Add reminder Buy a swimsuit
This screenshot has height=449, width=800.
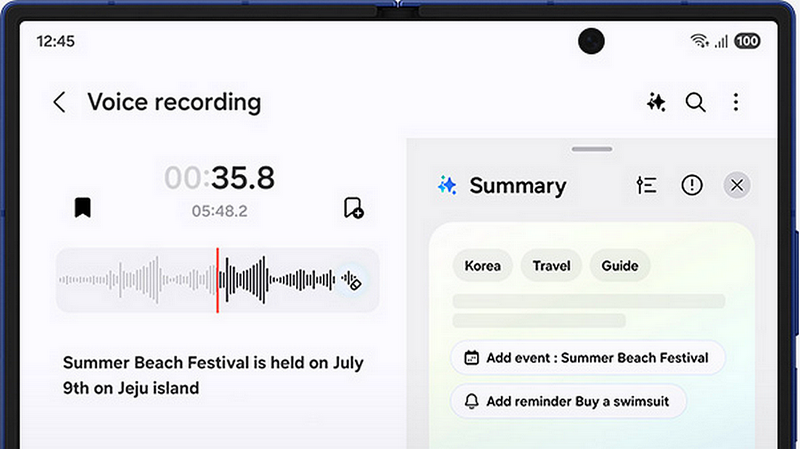568,401
